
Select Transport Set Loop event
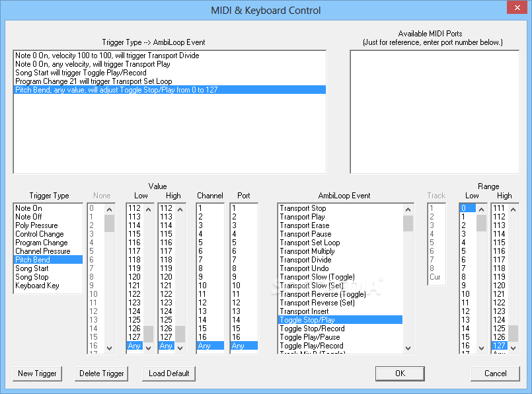(x=340, y=243)
